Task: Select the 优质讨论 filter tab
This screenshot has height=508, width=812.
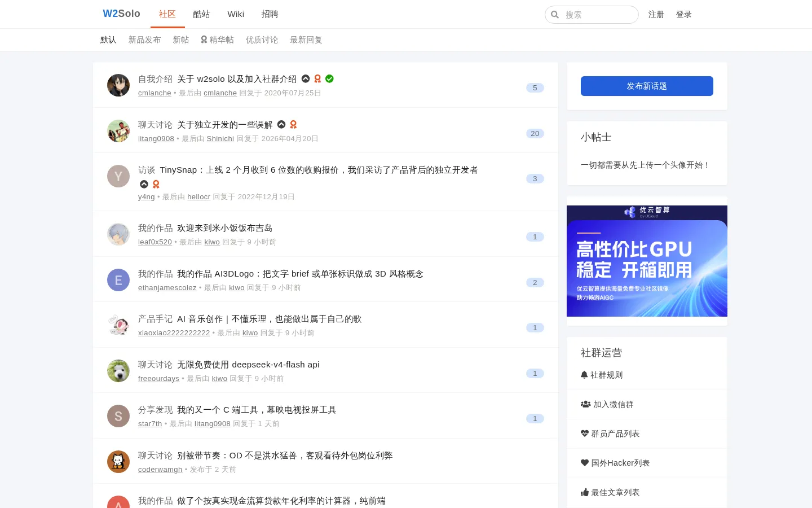Action: click(x=262, y=40)
